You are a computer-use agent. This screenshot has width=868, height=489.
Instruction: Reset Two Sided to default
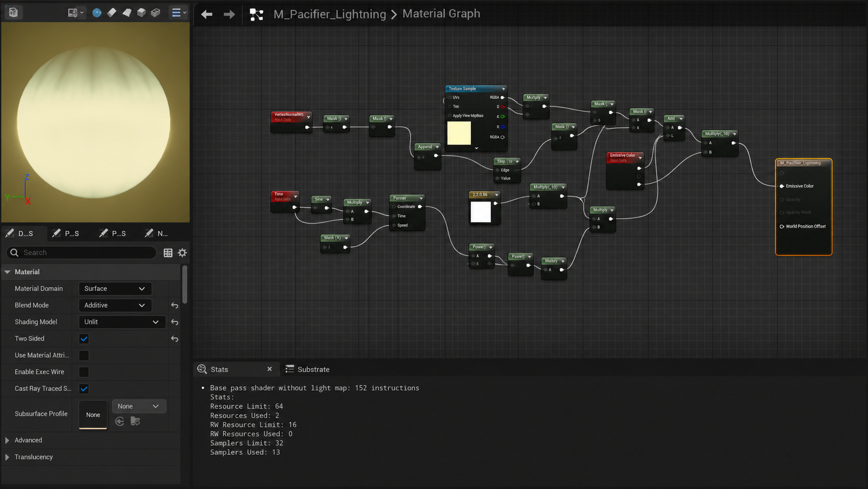[174, 339]
